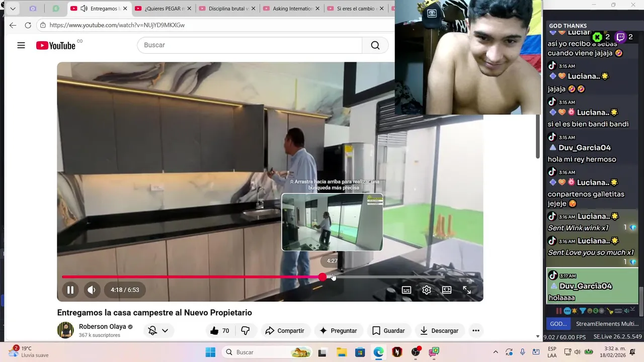Screen dimensions: 644x362
Task: Open the purple camera pinned tab
Action: pos(33,9)
